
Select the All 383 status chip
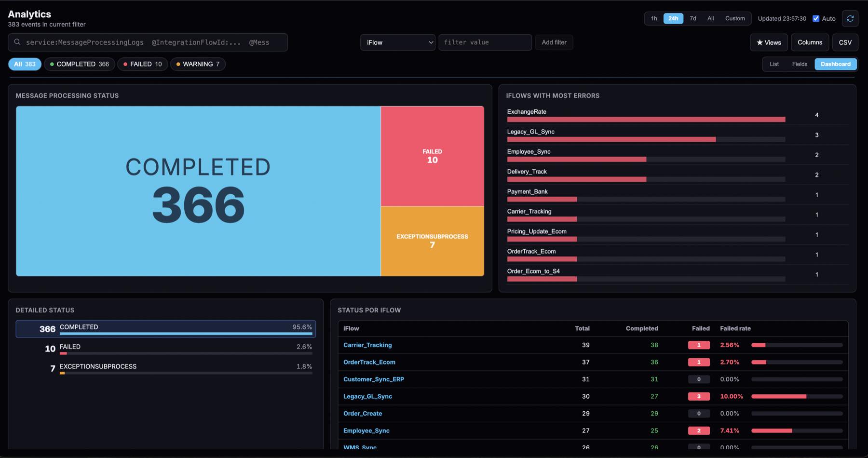[x=25, y=64]
